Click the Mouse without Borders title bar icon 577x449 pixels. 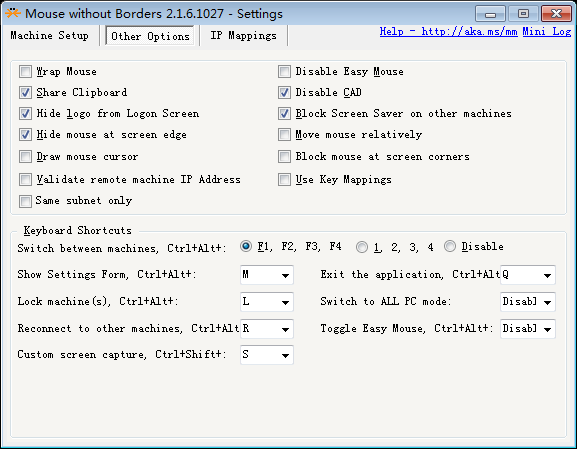tap(13, 13)
